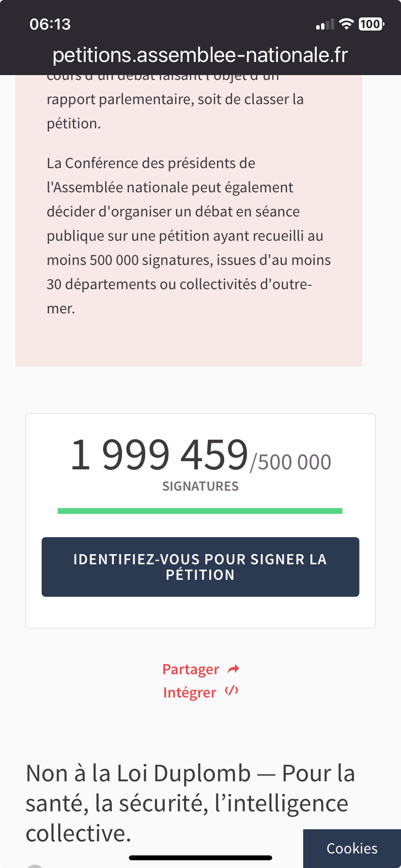Click the green signature progress bar

[200, 511]
